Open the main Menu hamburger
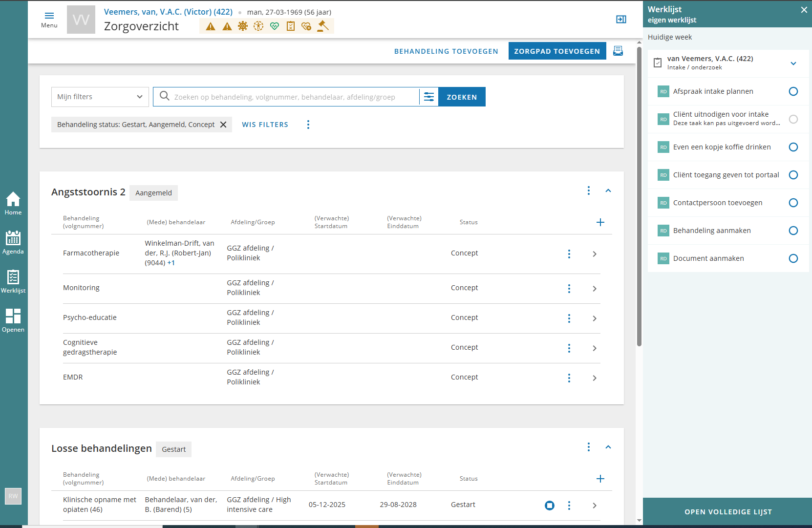 pos(49,19)
